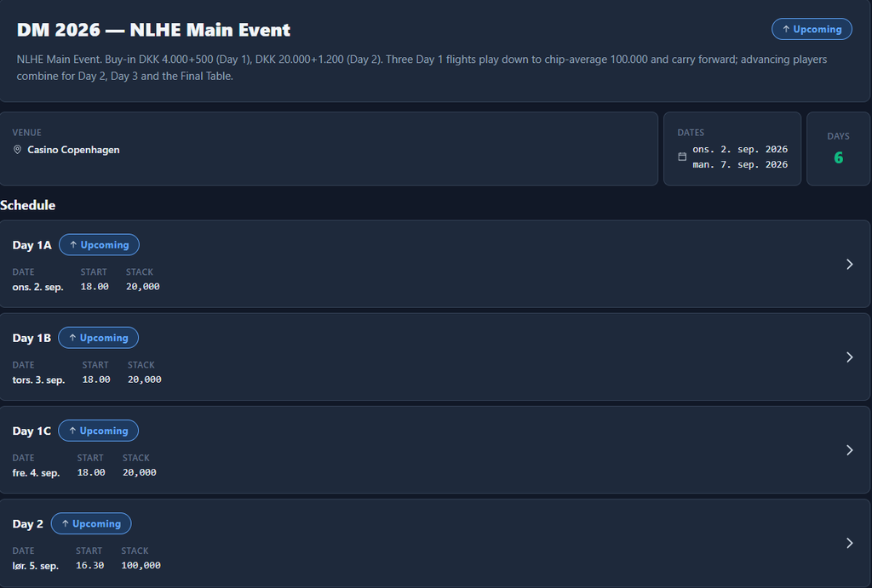Open Day 1C details via chevron

coord(849,449)
